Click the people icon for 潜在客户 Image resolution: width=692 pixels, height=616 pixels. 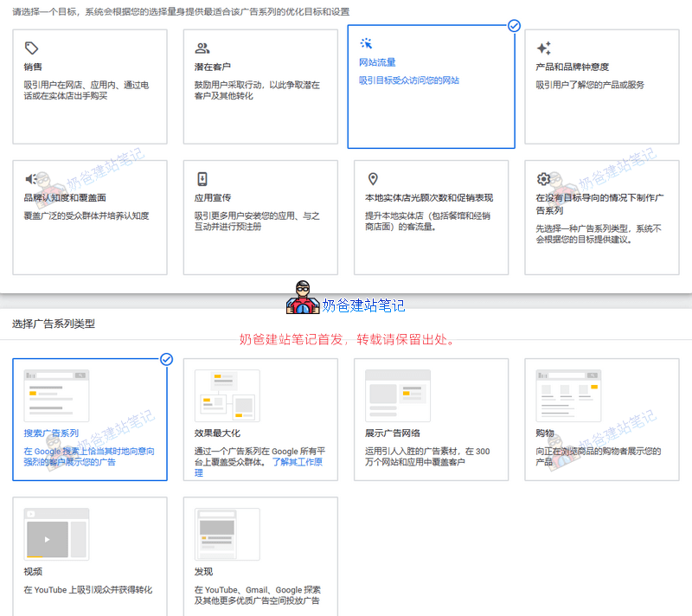[x=202, y=48]
